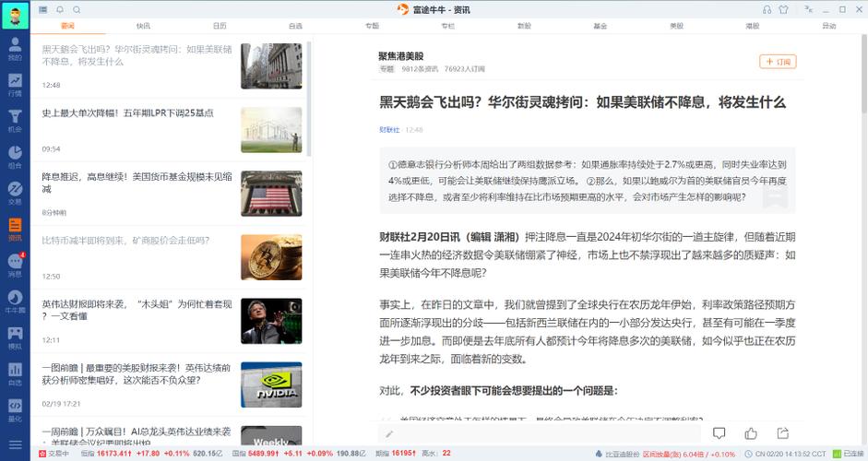Click the like thumbs-up icon below article

tap(751, 433)
